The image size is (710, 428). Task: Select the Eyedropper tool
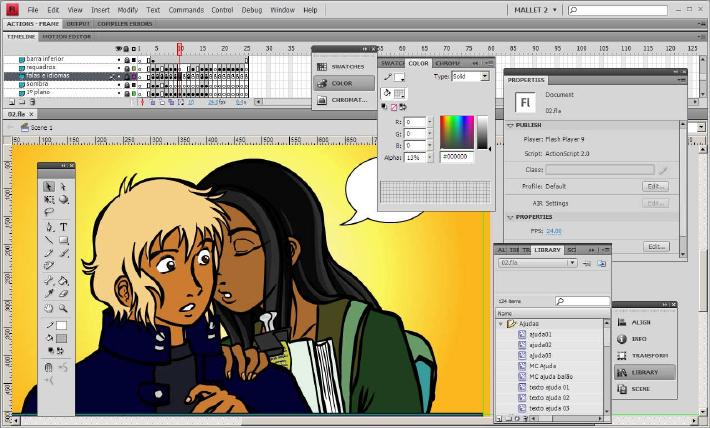tap(49, 294)
